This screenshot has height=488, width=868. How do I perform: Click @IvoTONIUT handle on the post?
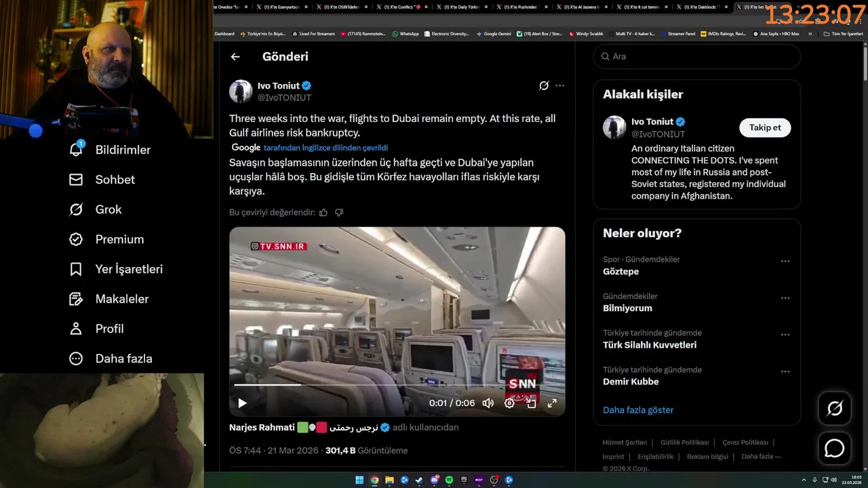click(x=284, y=98)
